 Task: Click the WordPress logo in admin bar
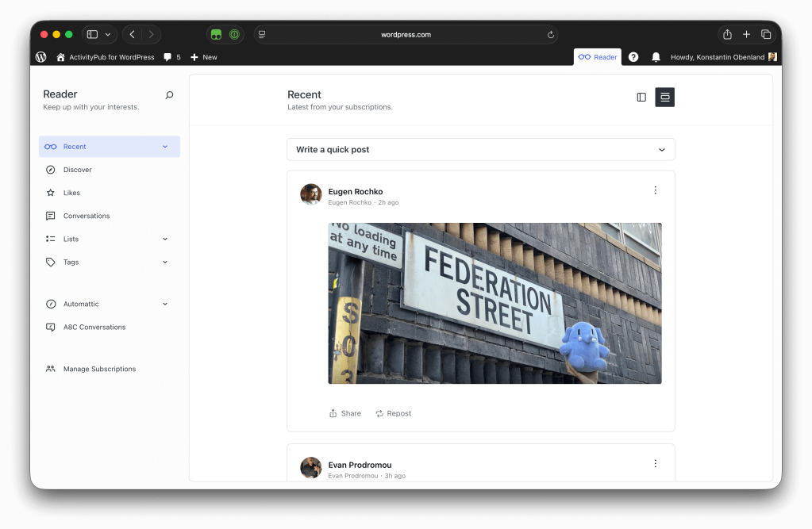[x=41, y=57]
